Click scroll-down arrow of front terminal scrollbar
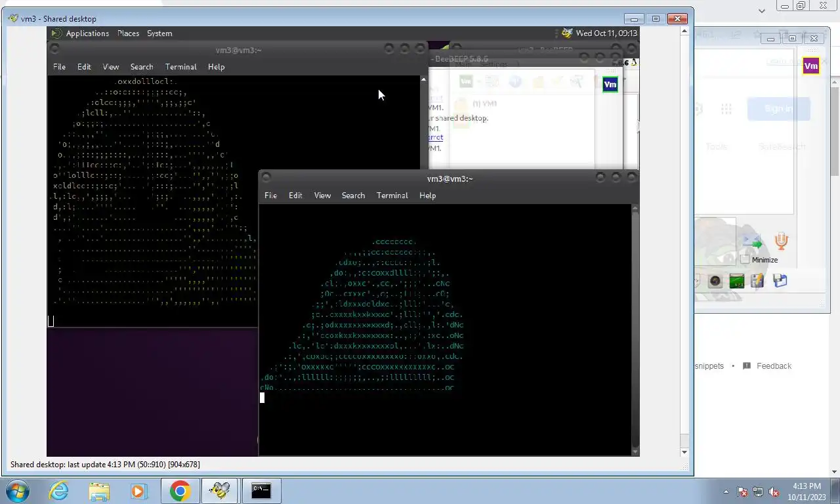The width and height of the screenshot is (840, 504). (x=635, y=451)
